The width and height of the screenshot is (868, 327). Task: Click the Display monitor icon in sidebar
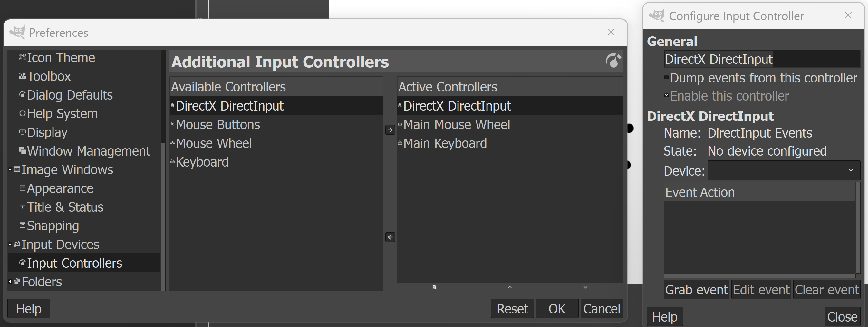point(23,132)
